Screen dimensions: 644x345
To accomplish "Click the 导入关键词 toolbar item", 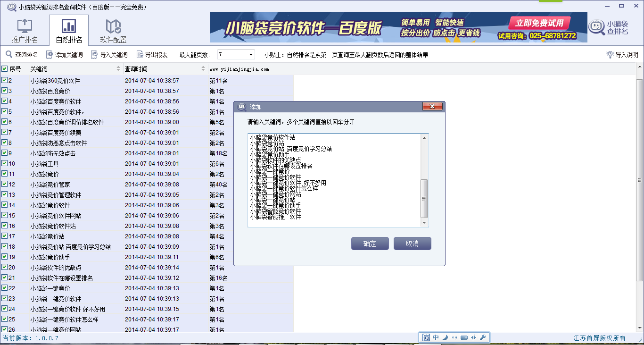I will [109, 55].
